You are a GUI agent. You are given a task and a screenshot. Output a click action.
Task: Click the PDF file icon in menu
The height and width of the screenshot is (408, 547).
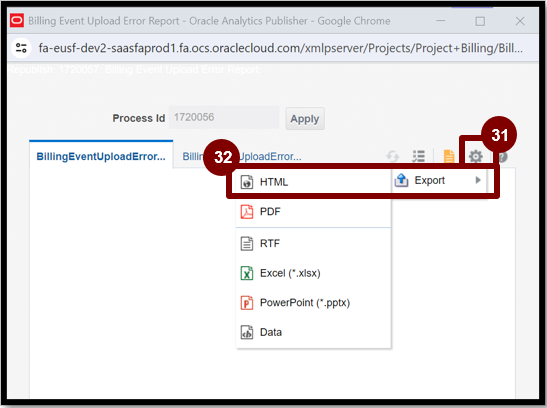click(x=247, y=211)
